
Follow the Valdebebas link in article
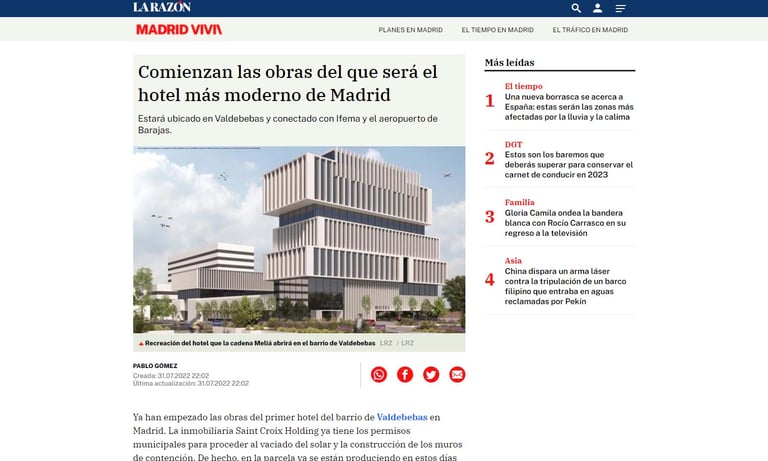pyautogui.click(x=402, y=417)
